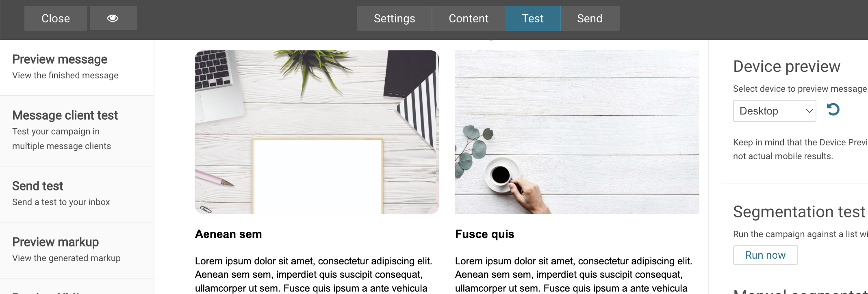Click the Segmentation test heading
The image size is (868, 294).
(799, 212)
